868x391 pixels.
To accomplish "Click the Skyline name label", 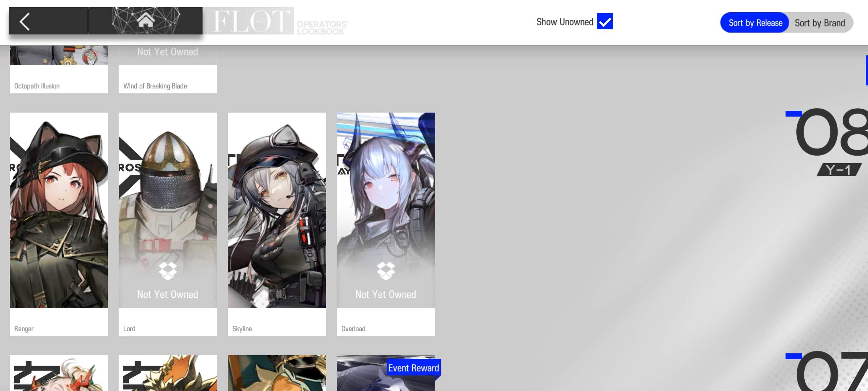I will (242, 329).
